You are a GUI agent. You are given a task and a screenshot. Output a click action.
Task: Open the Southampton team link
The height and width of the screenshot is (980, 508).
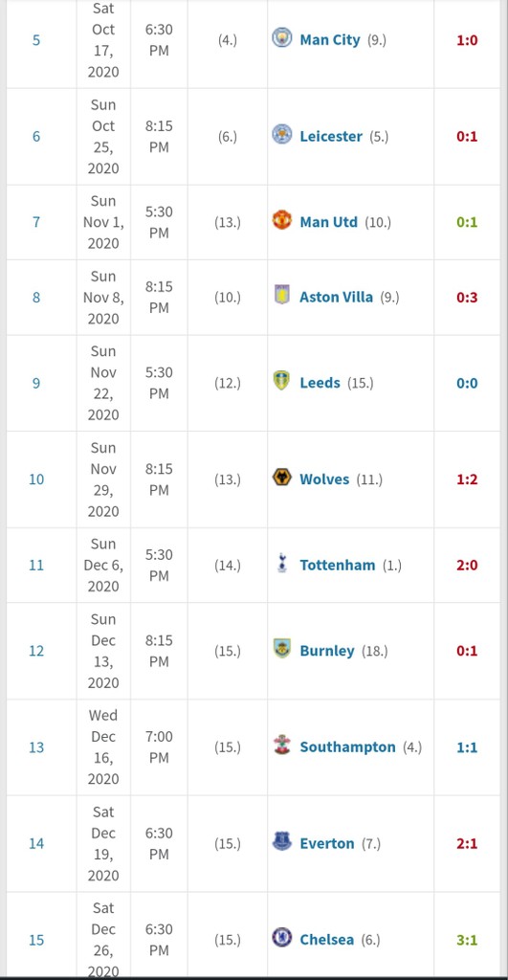[x=347, y=746]
